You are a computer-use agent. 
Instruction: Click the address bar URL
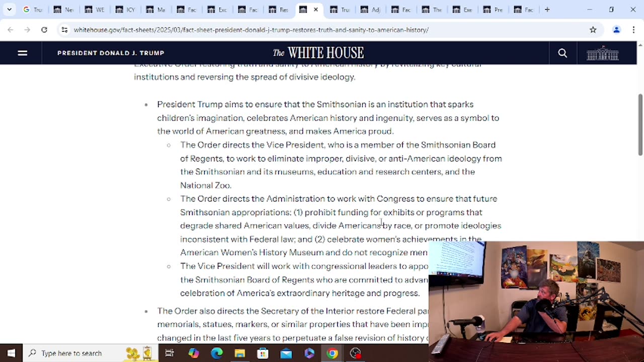pyautogui.click(x=251, y=30)
